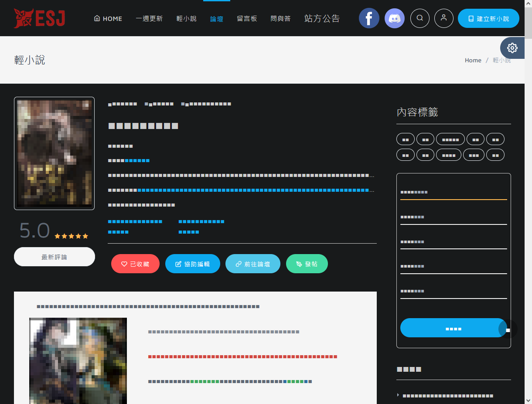Screen dimensions: 532x404
Task: Open the settings gear panel
Action: (512, 48)
